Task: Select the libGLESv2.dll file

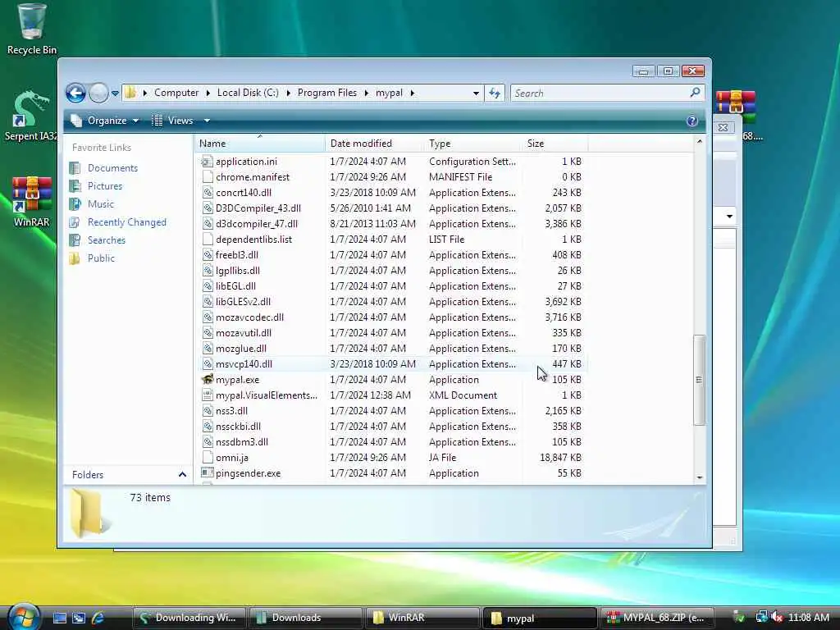Action: pos(243,302)
